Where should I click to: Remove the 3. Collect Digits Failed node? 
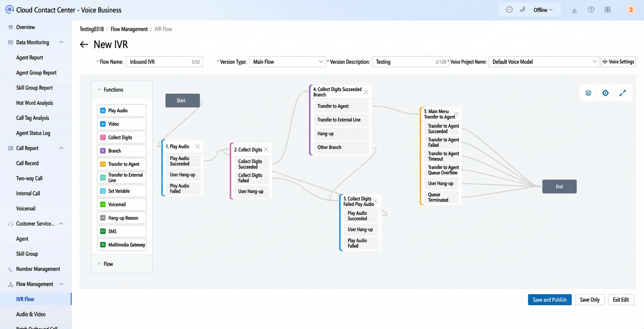tap(376, 201)
